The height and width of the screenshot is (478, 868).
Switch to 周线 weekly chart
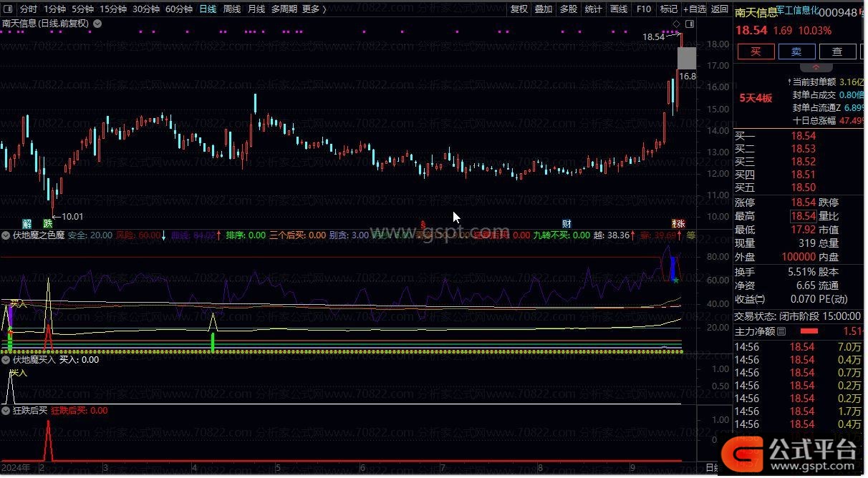click(232, 9)
